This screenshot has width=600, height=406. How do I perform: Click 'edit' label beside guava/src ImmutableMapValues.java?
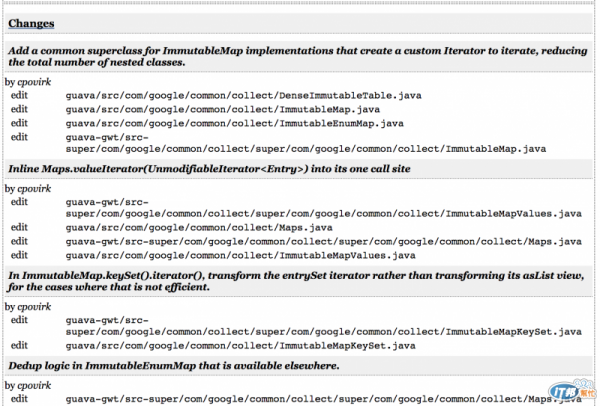pyautogui.click(x=19, y=255)
